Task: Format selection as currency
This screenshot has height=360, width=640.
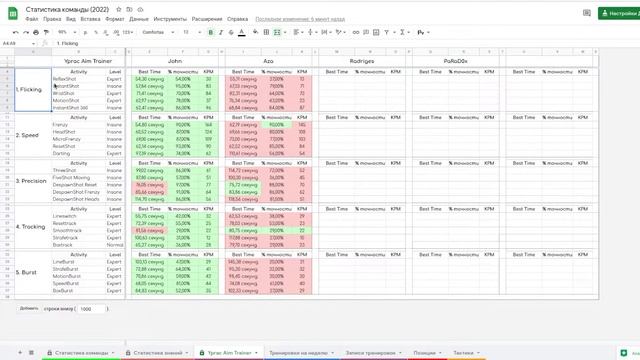Action: point(85,32)
